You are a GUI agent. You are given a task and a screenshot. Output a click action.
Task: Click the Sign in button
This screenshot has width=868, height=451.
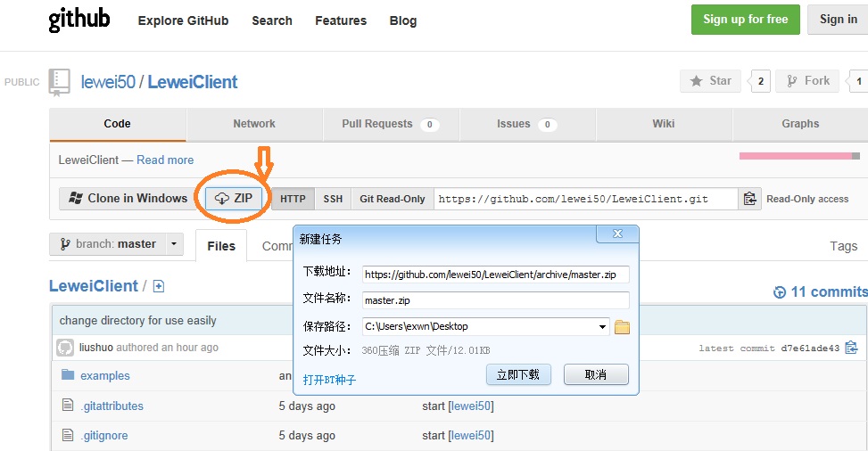tap(838, 20)
